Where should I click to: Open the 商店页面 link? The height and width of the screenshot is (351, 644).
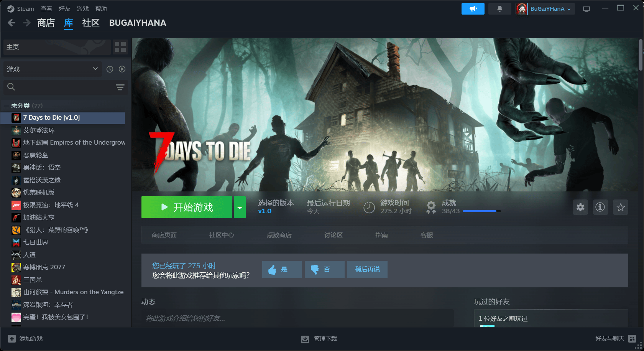[x=164, y=235]
